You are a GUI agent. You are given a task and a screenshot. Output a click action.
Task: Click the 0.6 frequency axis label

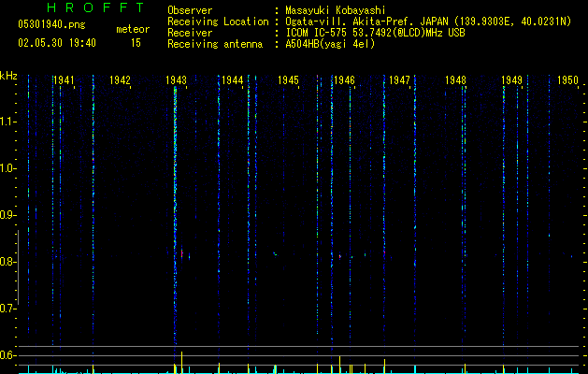tap(8, 355)
